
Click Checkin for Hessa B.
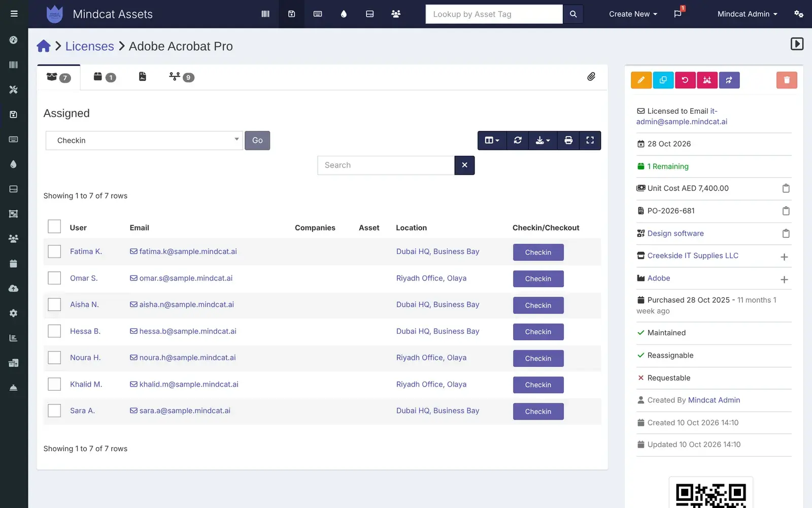click(538, 332)
